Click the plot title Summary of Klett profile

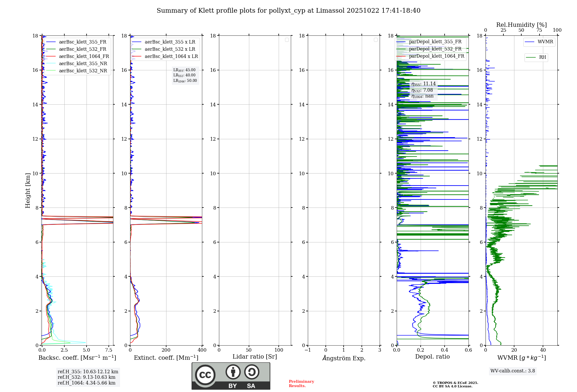(288, 11)
